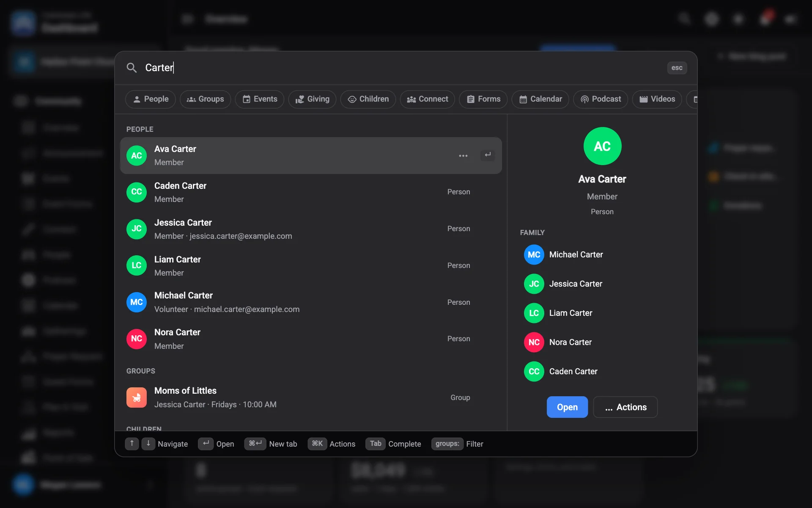Select the Michael Carter volunteer result
This screenshot has height=508, width=812.
pyautogui.click(x=311, y=302)
